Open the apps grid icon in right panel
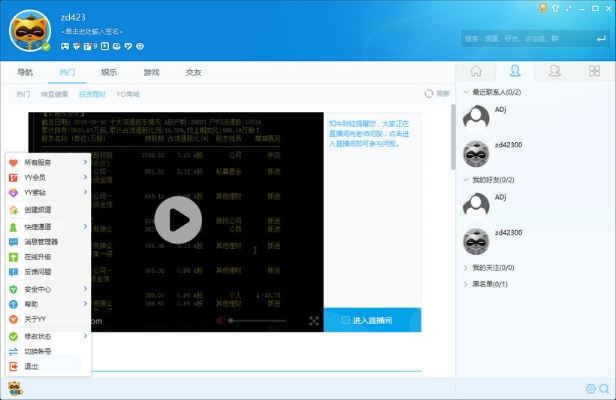The width and height of the screenshot is (616, 400). (x=593, y=71)
